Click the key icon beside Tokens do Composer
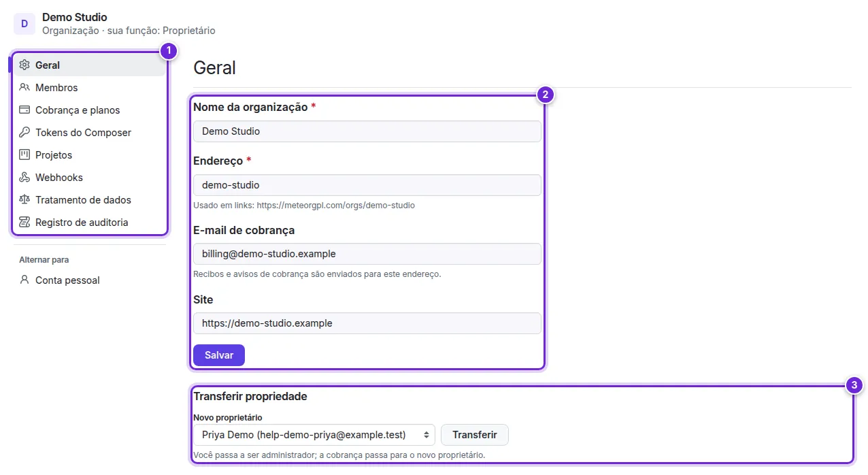Screen dimensions: 868x475 (x=24, y=133)
